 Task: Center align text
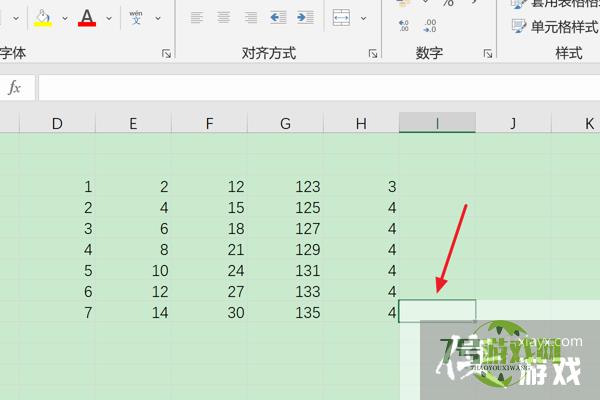point(223,18)
